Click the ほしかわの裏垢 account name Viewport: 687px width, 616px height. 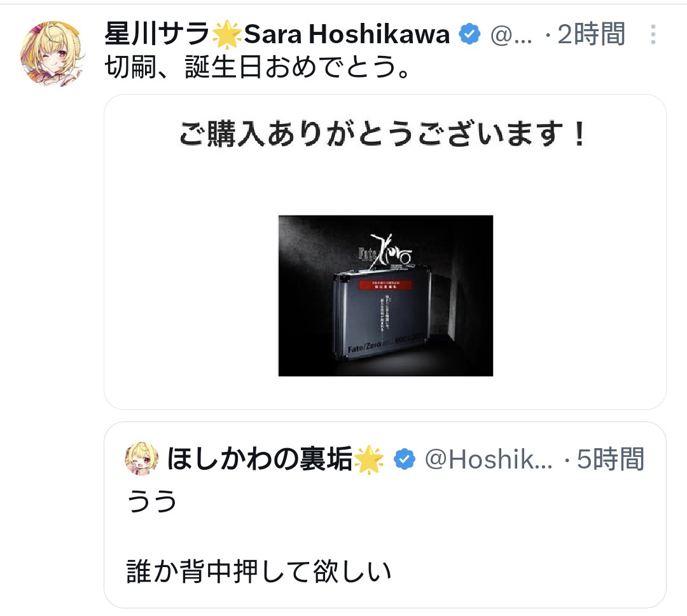260,459
